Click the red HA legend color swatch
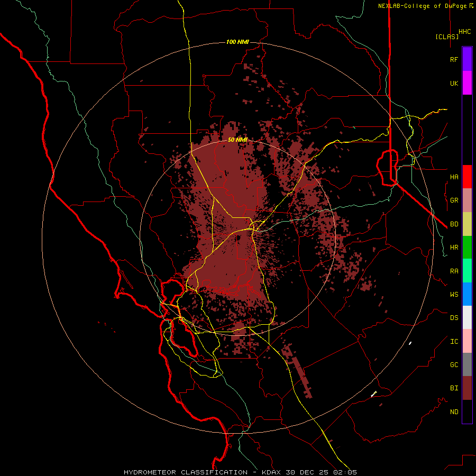Image resolution: width=476 pixels, height=476 pixels. (467, 177)
